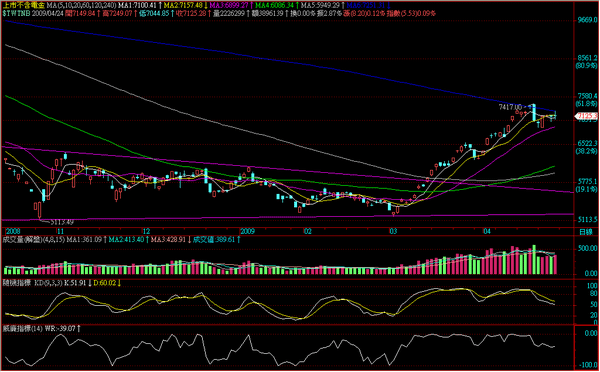The image size is (600, 372).
Task: Click the 12 month axis label
Action: point(146,232)
